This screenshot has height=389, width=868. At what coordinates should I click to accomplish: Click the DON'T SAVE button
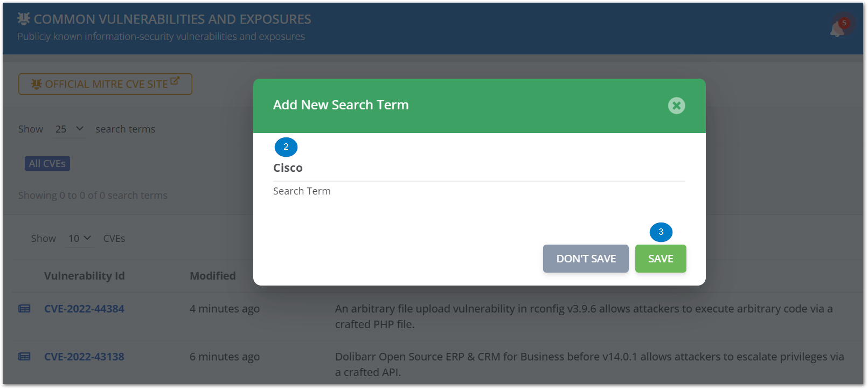586,259
